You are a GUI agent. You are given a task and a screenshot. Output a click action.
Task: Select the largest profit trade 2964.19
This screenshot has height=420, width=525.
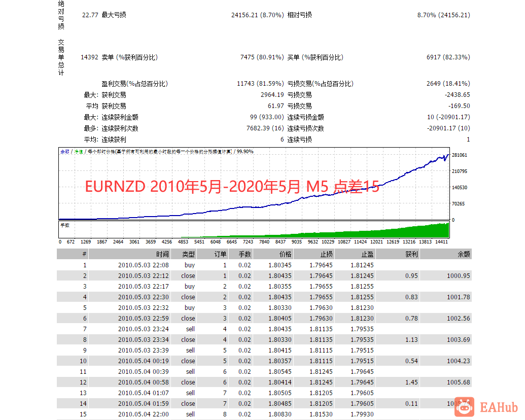[272, 95]
